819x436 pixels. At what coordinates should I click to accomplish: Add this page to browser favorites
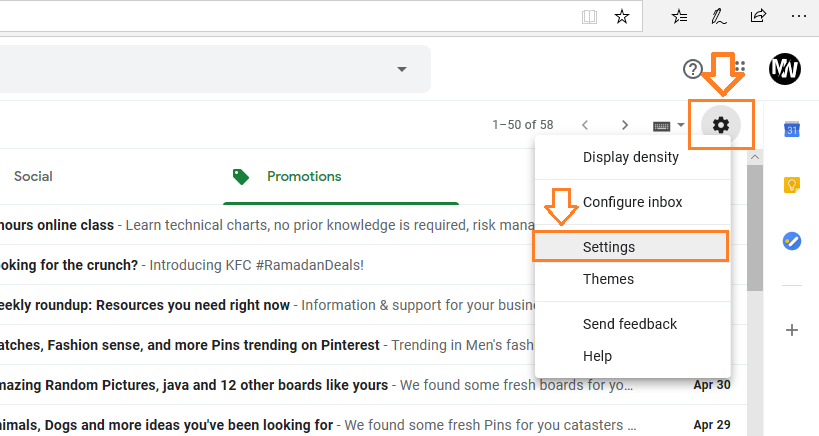tap(622, 17)
